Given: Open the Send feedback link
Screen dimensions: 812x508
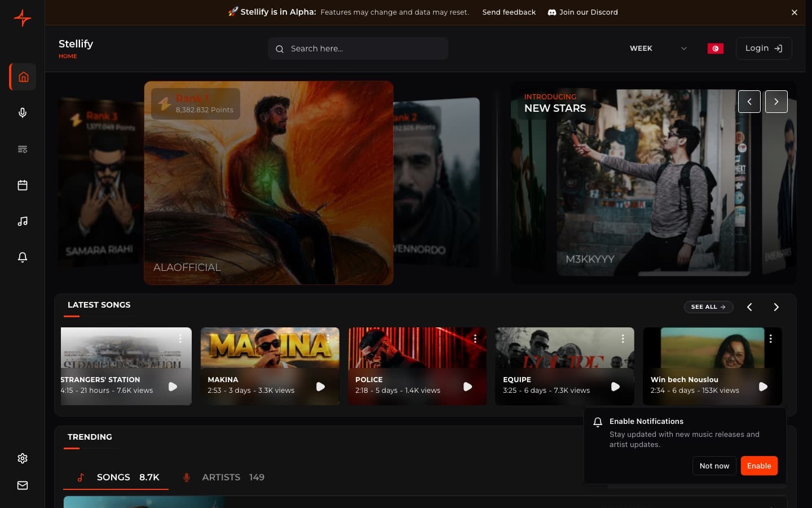Looking at the screenshot, I should (x=509, y=12).
